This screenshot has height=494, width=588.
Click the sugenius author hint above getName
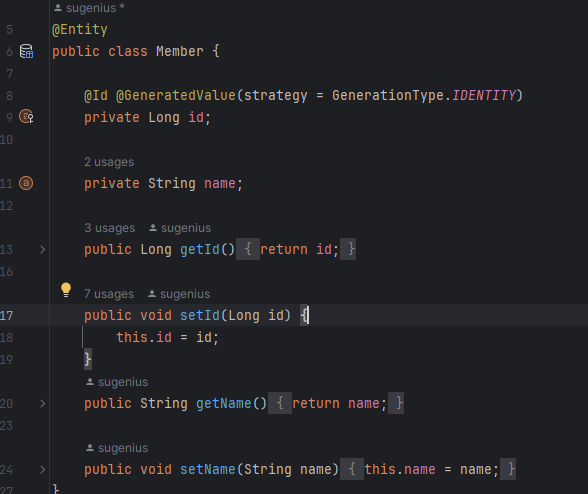tap(117, 382)
